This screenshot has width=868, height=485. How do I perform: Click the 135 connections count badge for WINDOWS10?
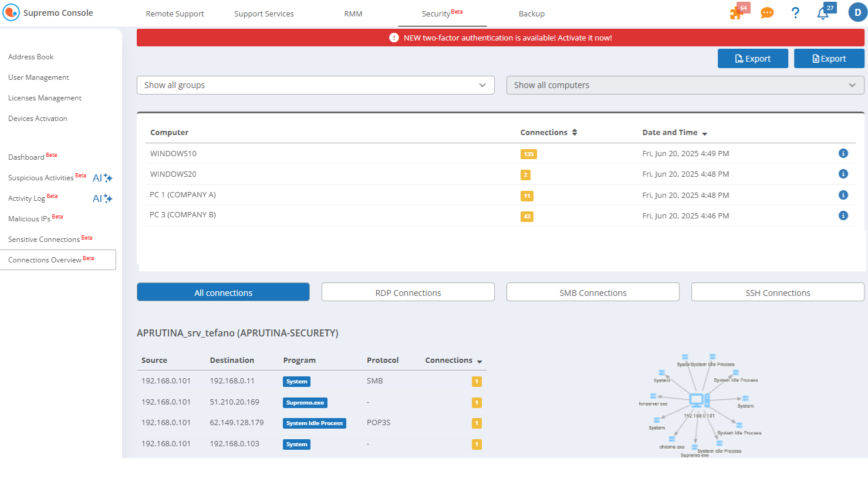click(x=528, y=154)
